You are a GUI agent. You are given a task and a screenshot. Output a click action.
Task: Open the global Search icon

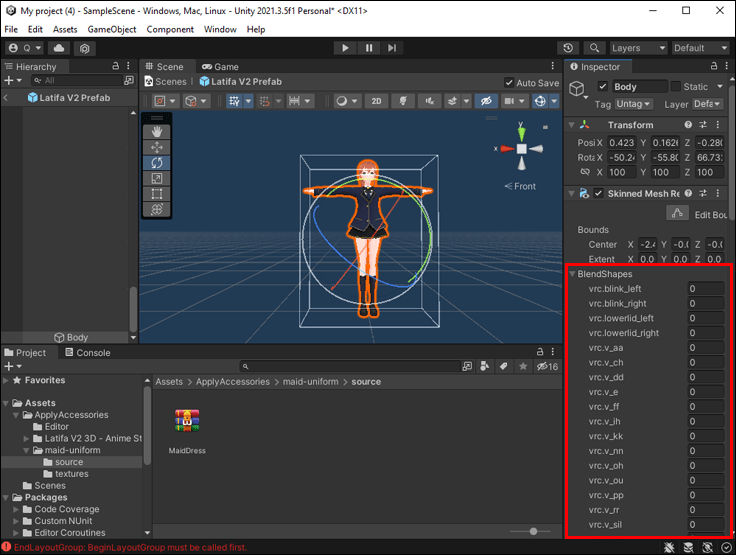(594, 48)
